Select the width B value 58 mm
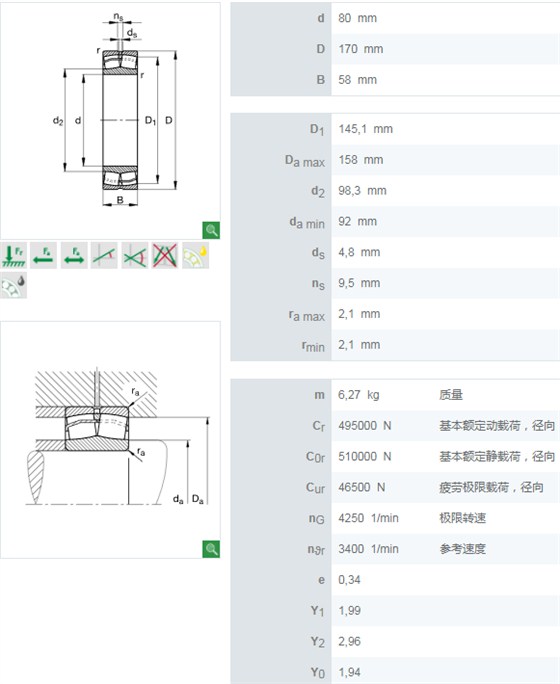 pyautogui.click(x=357, y=80)
